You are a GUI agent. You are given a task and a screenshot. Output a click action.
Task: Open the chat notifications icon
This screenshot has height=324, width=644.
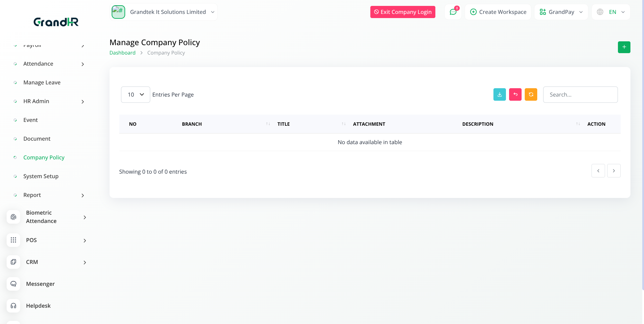point(453,12)
